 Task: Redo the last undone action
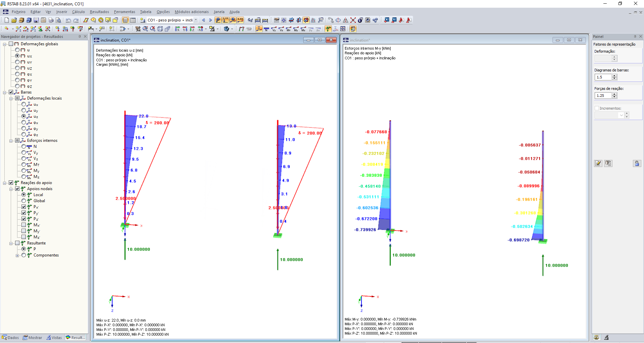(76, 20)
